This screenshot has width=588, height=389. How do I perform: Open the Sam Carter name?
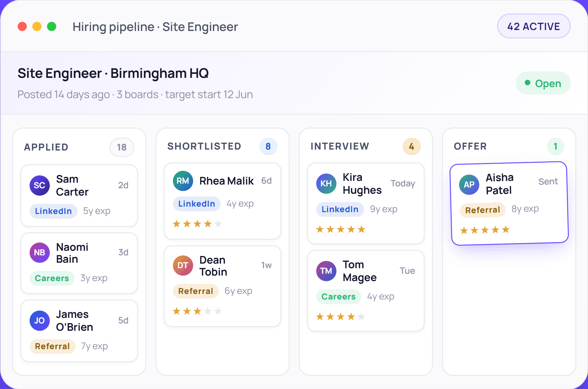[72, 185]
